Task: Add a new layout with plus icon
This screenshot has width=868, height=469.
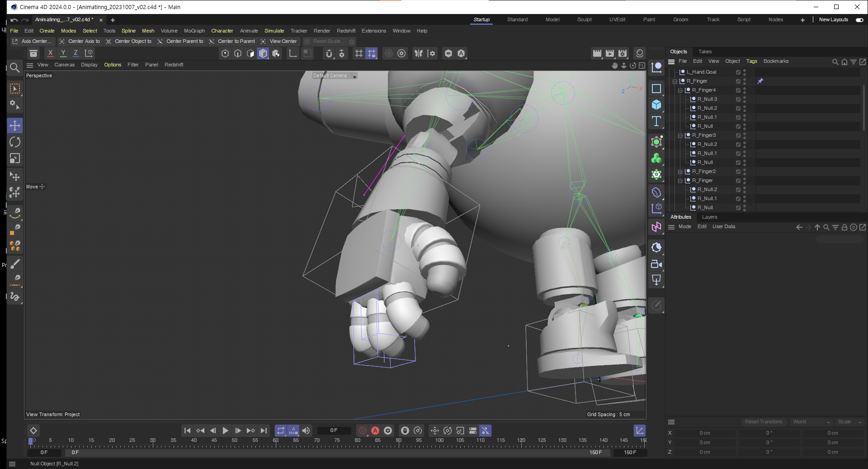Action: pyautogui.click(x=802, y=20)
